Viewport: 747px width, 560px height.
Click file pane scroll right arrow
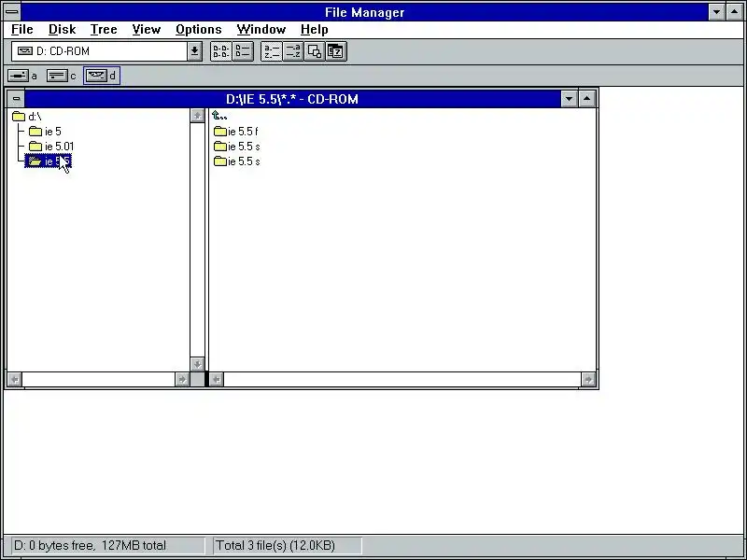(589, 380)
